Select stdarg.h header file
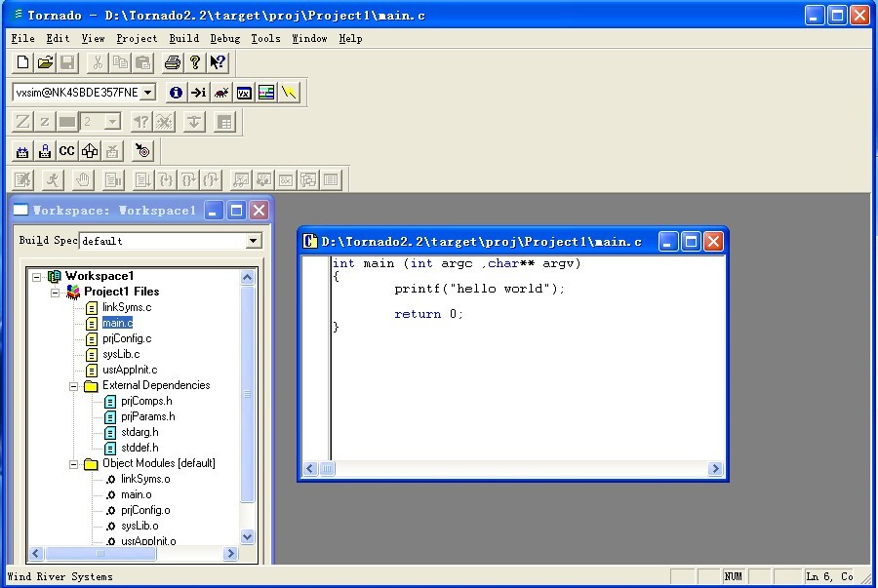This screenshot has height=588, width=878. (140, 433)
